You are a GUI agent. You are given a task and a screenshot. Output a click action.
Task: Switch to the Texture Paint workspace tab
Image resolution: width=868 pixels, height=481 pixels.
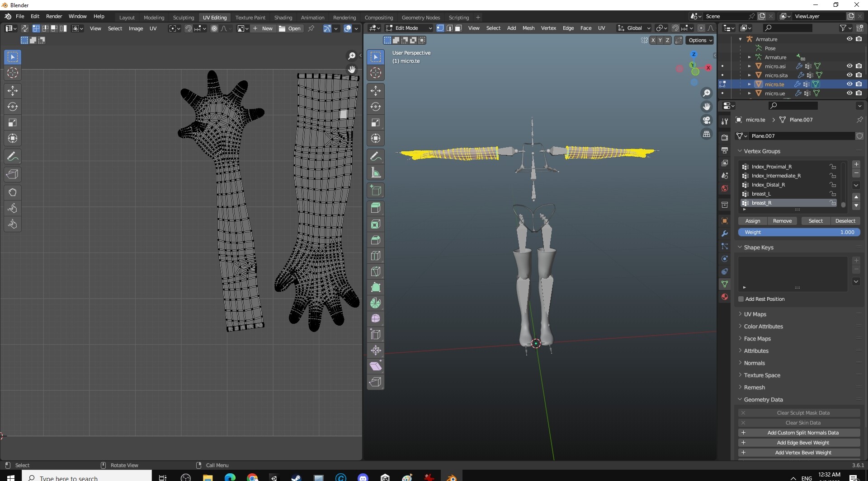(250, 18)
